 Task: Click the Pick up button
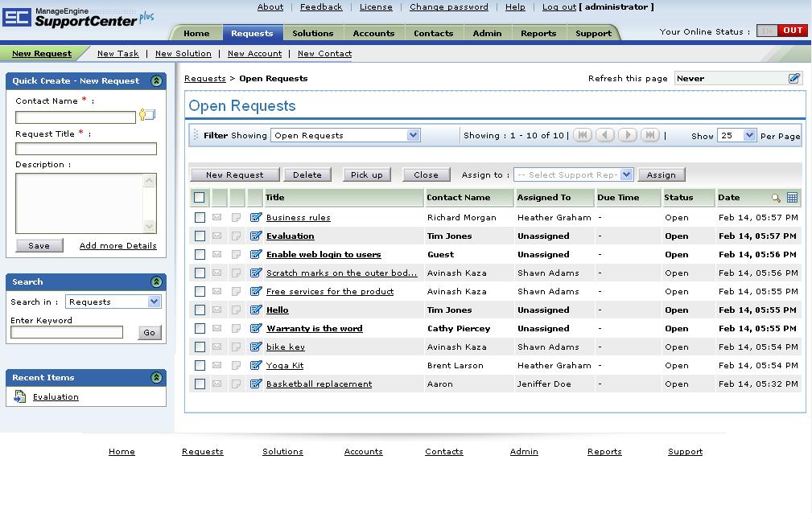[x=367, y=175]
